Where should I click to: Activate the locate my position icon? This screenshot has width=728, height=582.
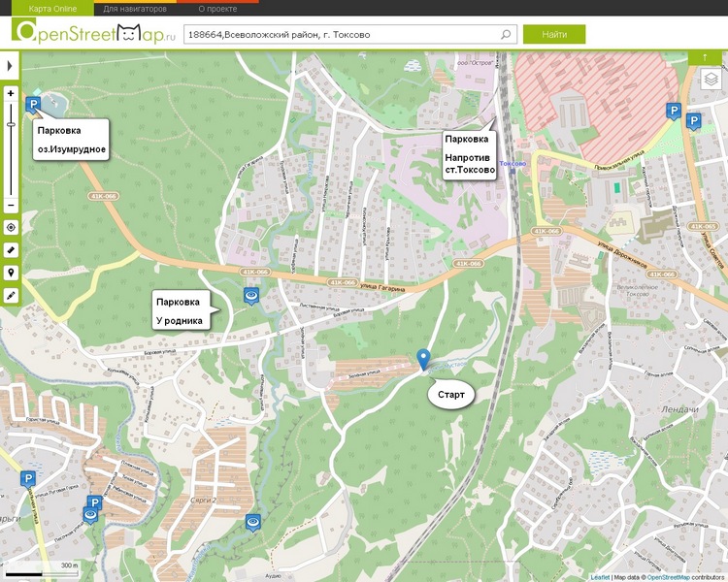click(x=11, y=227)
